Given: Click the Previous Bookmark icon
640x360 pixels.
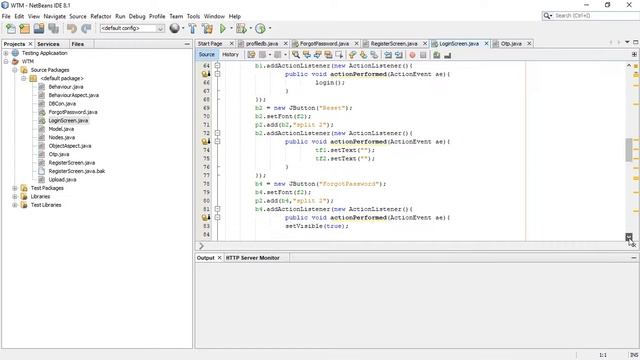Looking at the screenshot, I should coord(353,55).
